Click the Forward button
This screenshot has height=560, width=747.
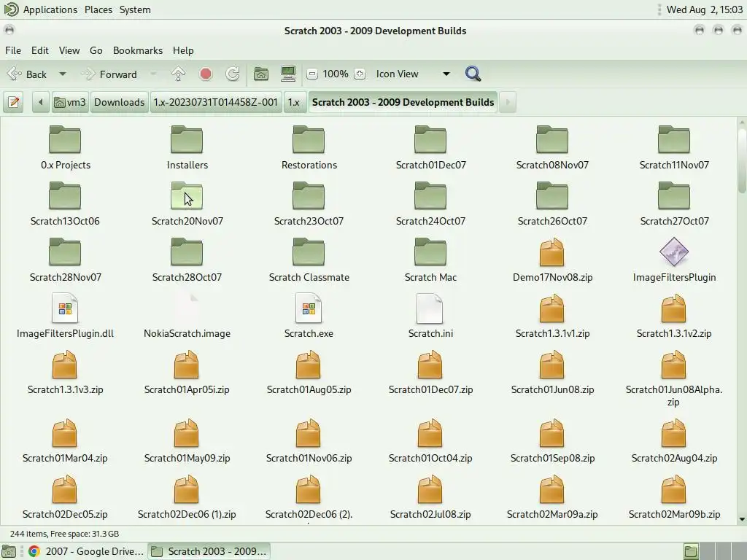click(x=109, y=74)
